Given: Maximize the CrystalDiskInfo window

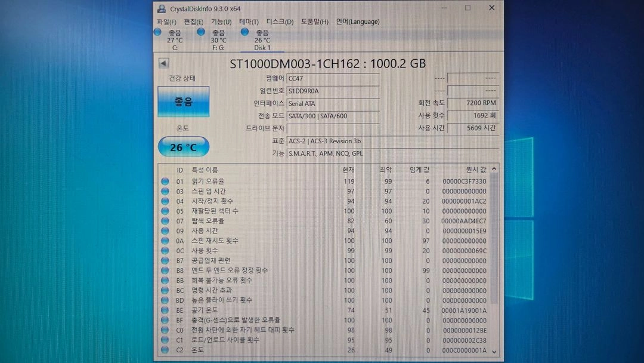Looking at the screenshot, I should [x=468, y=8].
